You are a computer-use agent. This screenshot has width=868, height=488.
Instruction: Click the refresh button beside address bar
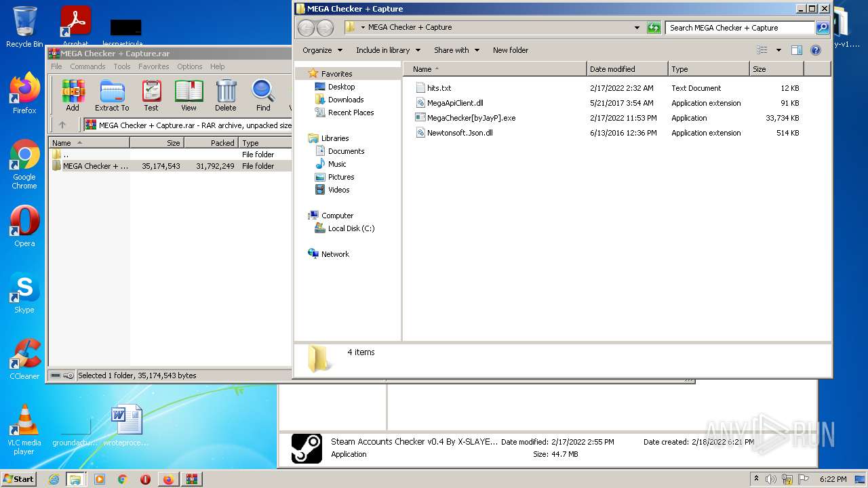(x=654, y=28)
